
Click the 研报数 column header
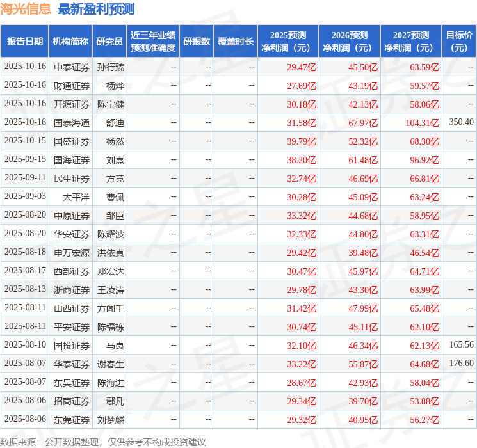[197, 41]
